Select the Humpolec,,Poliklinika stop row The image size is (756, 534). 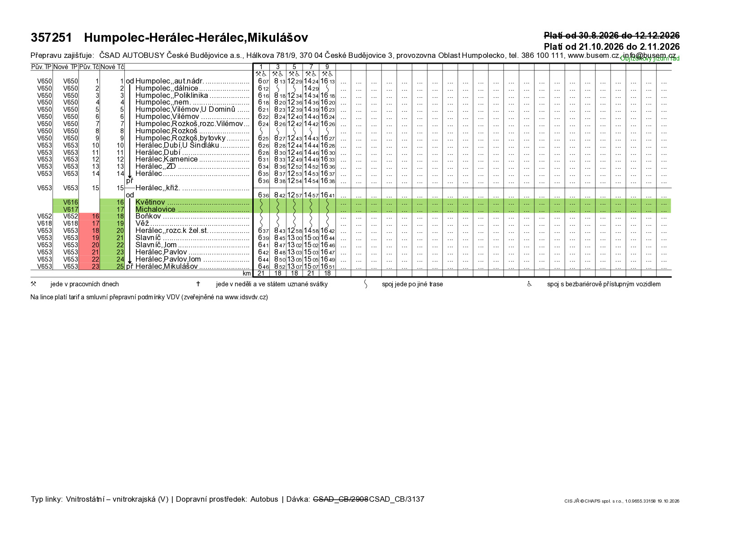click(x=172, y=96)
